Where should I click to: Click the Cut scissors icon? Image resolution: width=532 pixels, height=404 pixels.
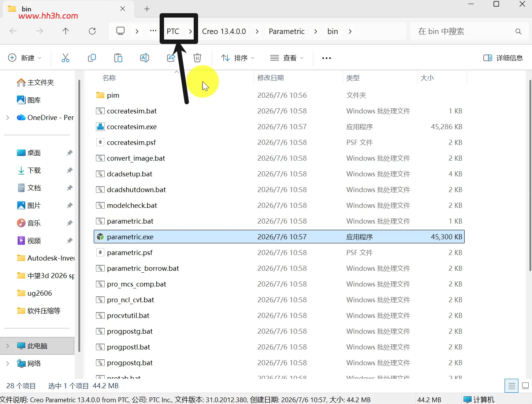point(66,58)
